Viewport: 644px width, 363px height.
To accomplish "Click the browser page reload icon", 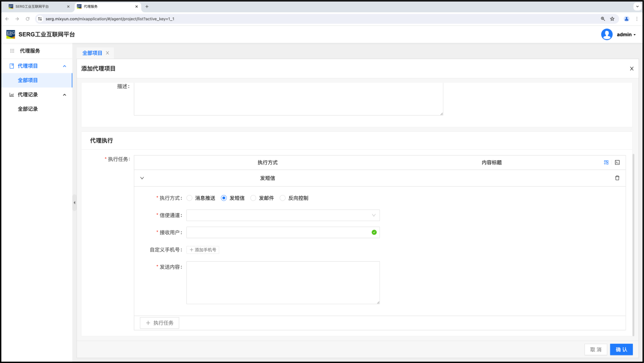I will [27, 19].
